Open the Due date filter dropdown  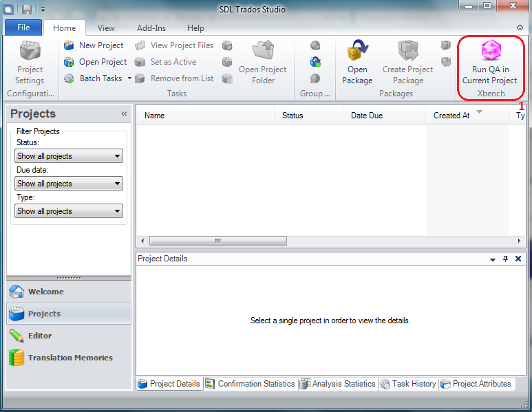point(69,184)
